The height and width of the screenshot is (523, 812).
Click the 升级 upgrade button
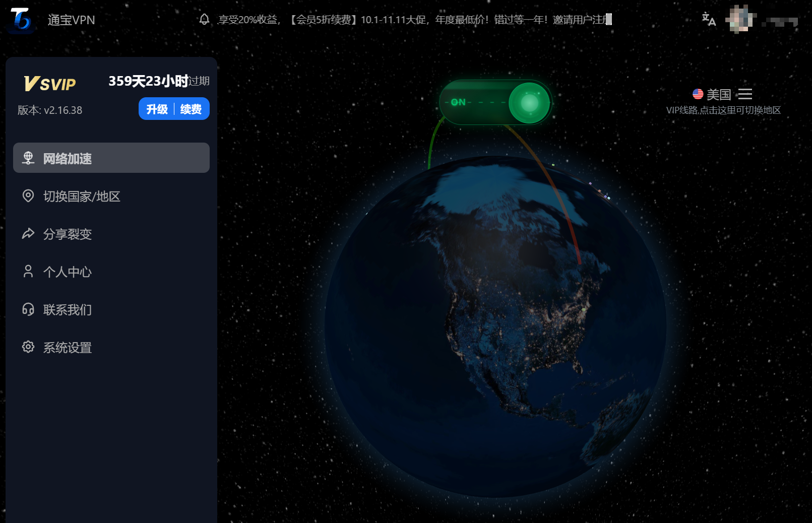(x=156, y=108)
